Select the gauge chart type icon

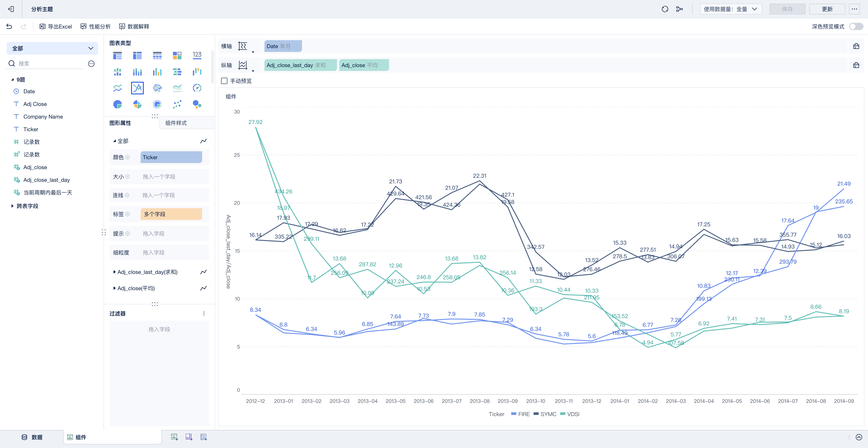pos(197,88)
